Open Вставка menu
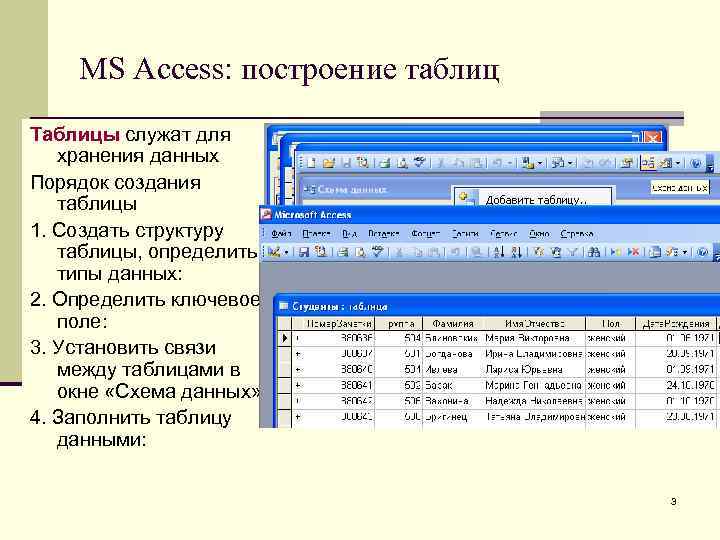Screen dimensions: 720x540 (383, 234)
